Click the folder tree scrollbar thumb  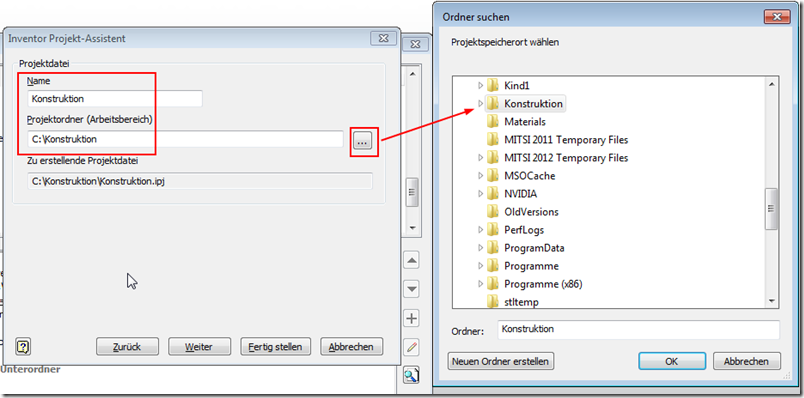(771, 209)
